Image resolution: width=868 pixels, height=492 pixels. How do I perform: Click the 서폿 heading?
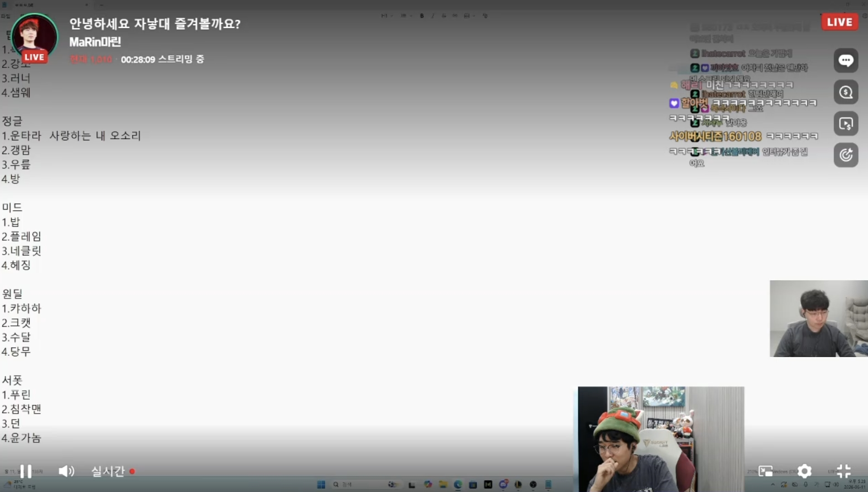click(12, 380)
